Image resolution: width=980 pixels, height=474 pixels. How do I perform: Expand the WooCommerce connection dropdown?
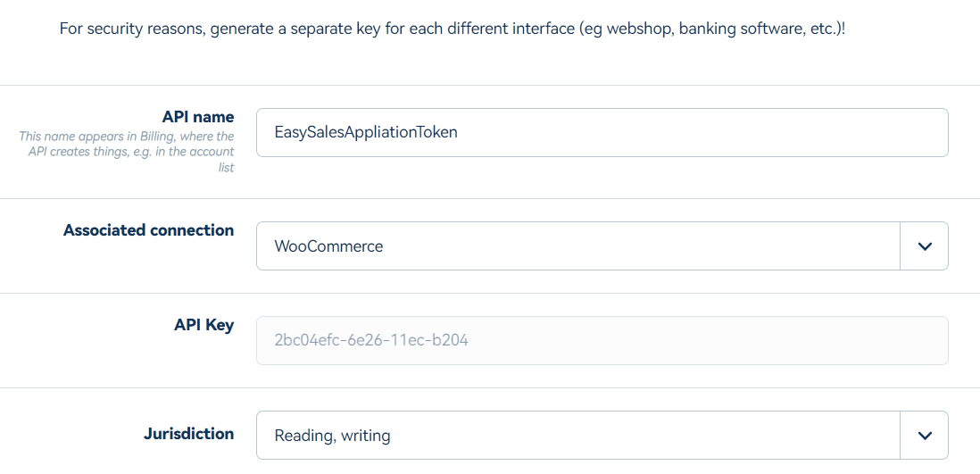coord(602,246)
